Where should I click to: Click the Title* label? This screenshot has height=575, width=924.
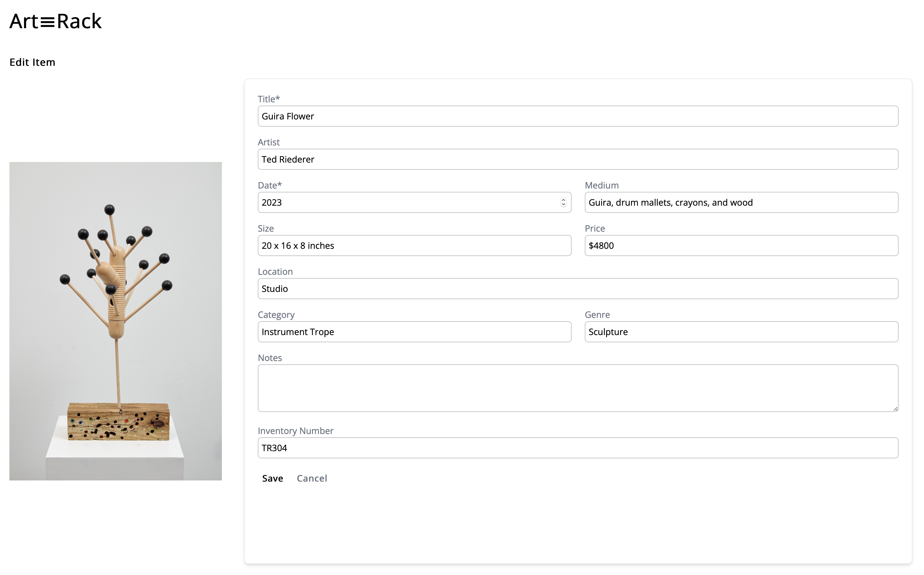click(269, 99)
